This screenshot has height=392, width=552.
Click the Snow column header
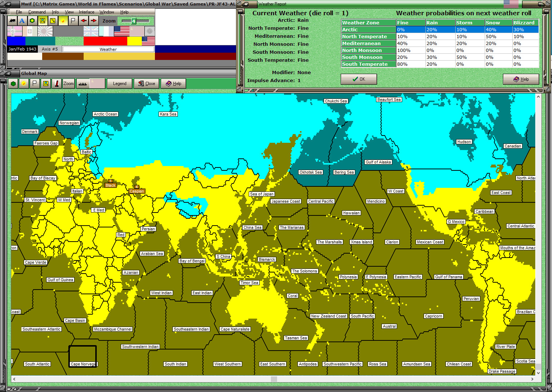[x=499, y=23]
